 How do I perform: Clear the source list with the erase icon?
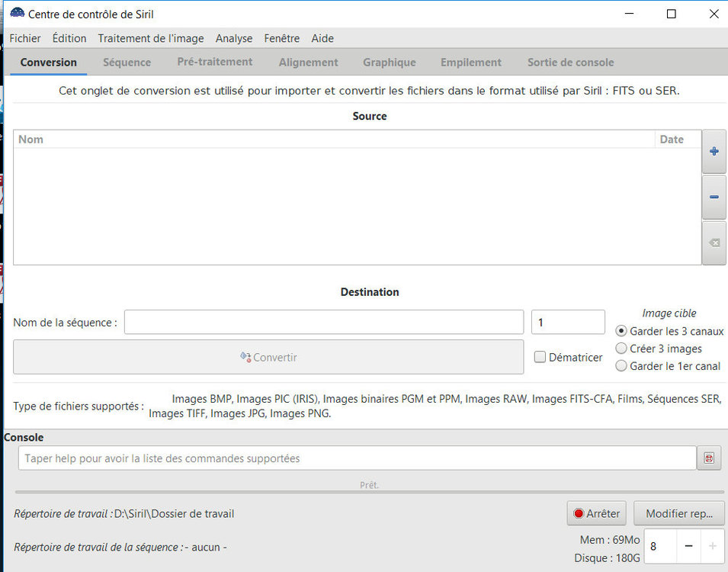pos(714,243)
